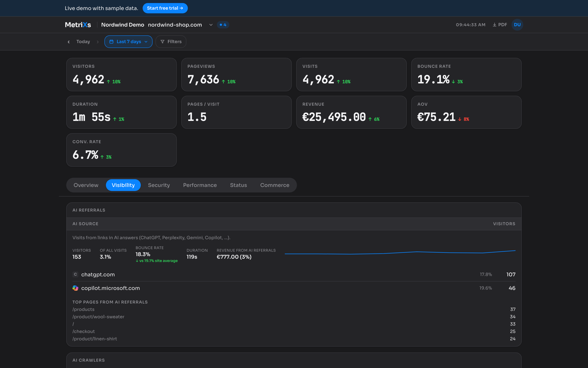Select the Revenue metric card
Screen dimensions: 588x368
click(x=351, y=112)
